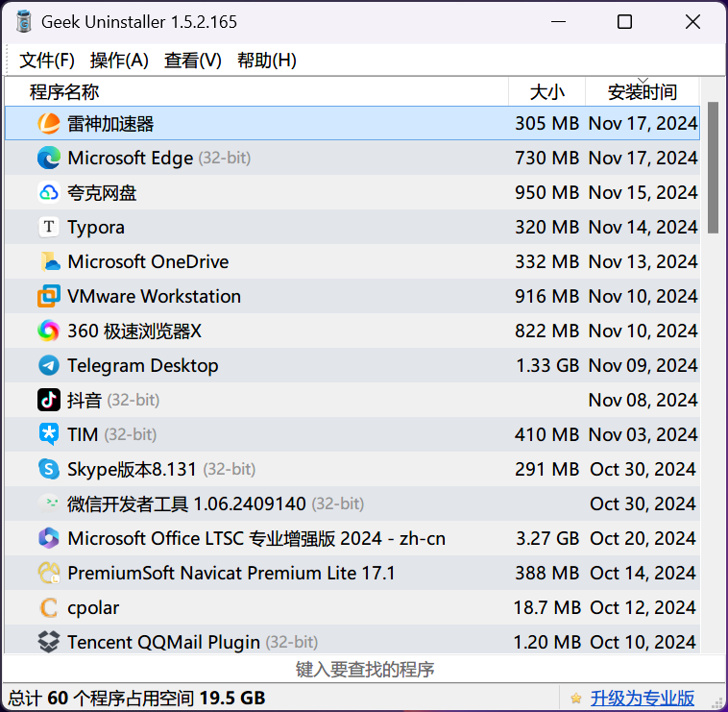Close the Geek Uninstaller window
728x712 pixels.
pyautogui.click(x=692, y=22)
